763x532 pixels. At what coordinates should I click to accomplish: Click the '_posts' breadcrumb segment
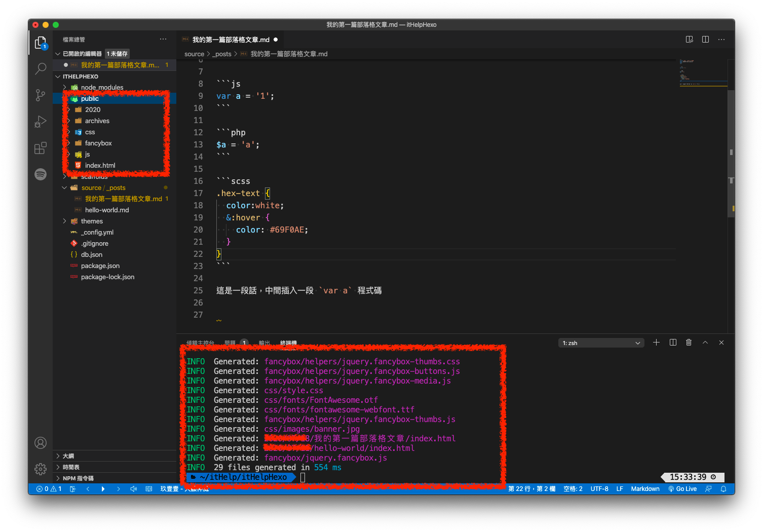(x=222, y=54)
